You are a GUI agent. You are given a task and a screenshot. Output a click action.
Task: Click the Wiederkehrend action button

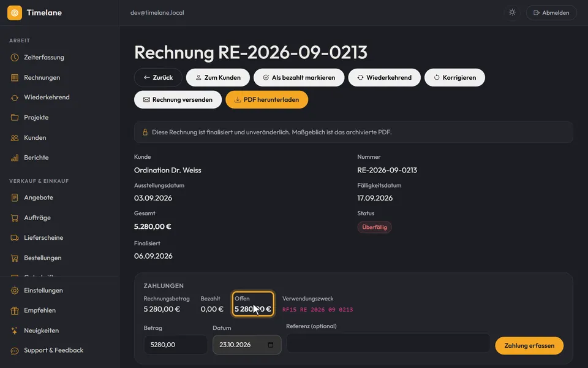point(385,77)
